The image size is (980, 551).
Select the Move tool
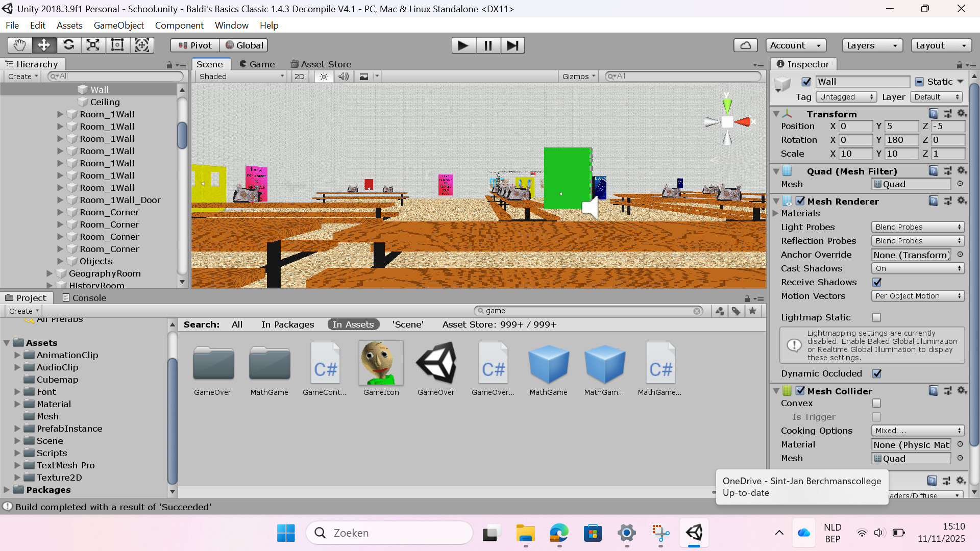coord(44,45)
